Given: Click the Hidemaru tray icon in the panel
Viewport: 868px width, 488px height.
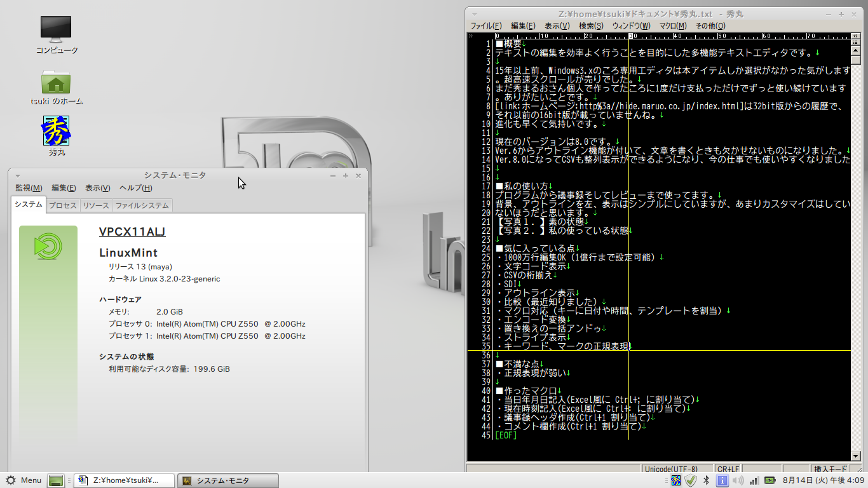Looking at the screenshot, I should (676, 480).
